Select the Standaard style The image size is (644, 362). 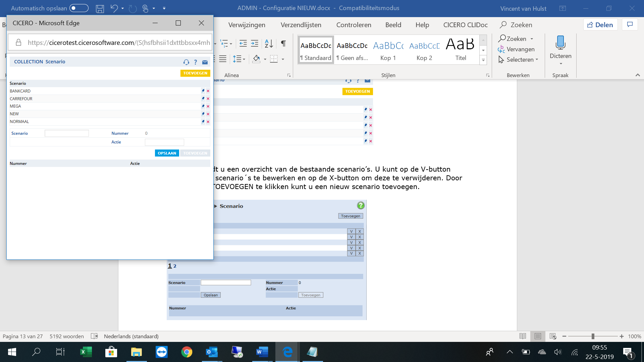[x=316, y=50]
